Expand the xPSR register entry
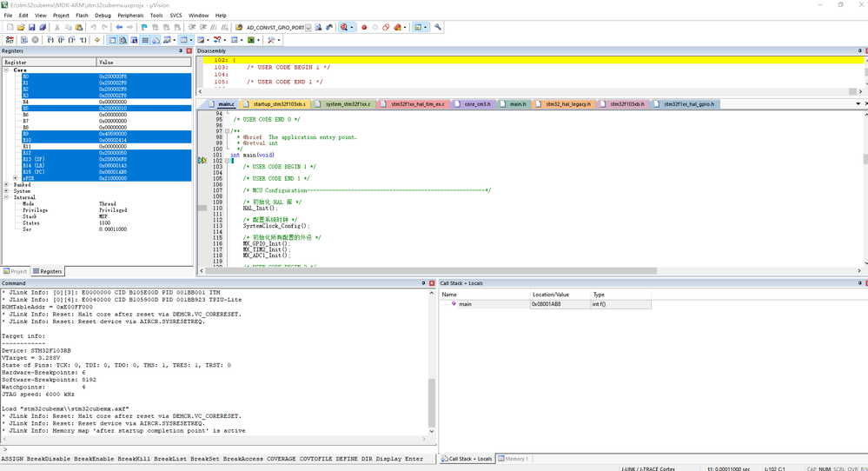The width and height of the screenshot is (868, 471). (x=15, y=178)
